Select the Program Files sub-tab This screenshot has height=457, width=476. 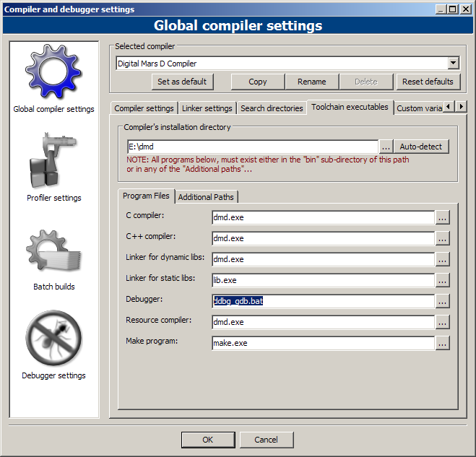point(146,196)
